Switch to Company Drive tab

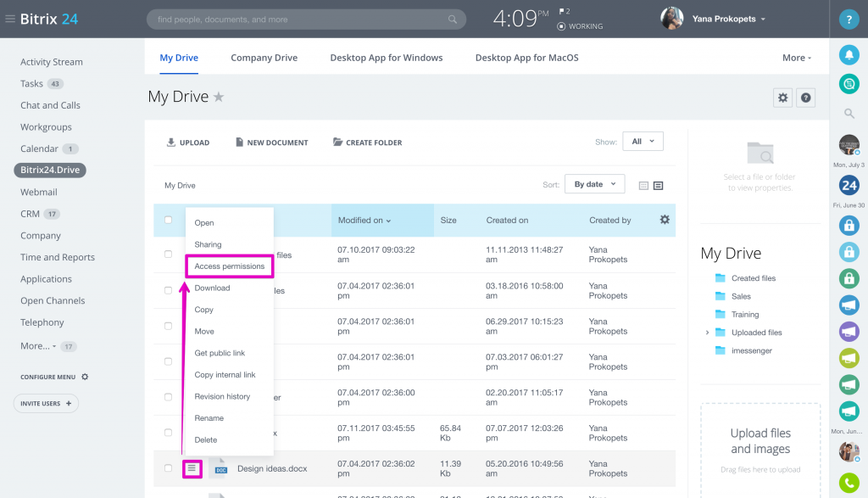click(264, 58)
